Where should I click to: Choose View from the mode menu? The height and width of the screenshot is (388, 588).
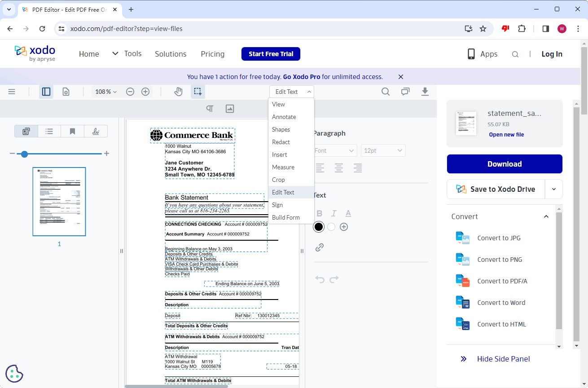[291, 104]
